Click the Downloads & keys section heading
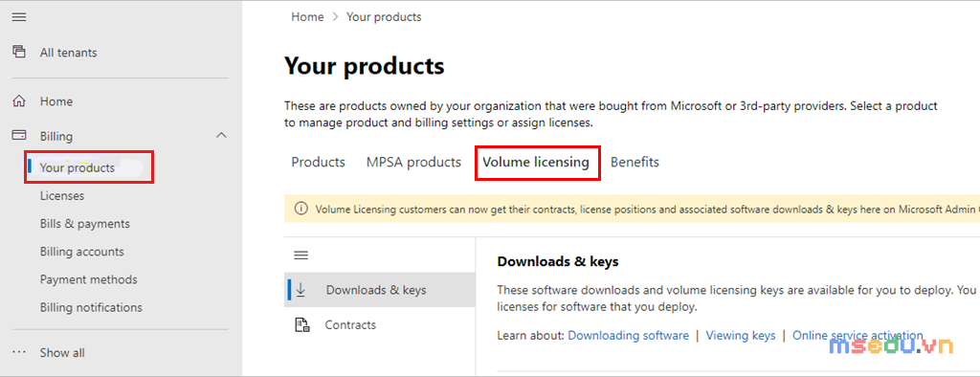This screenshot has width=980, height=377. (558, 261)
